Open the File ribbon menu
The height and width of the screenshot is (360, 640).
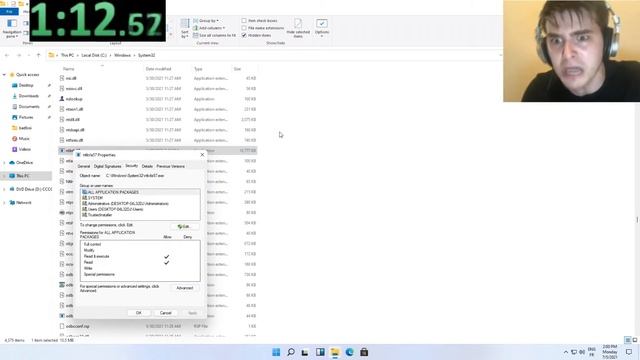click(x=9, y=12)
